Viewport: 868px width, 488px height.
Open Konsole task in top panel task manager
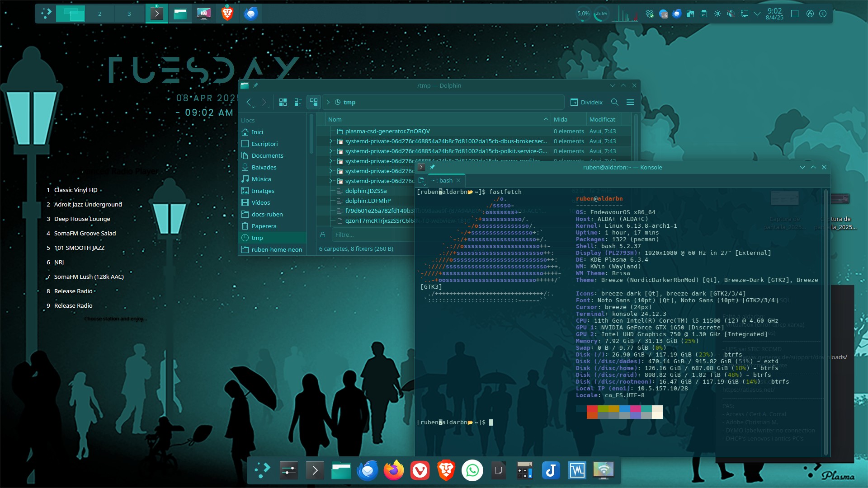[x=157, y=14]
